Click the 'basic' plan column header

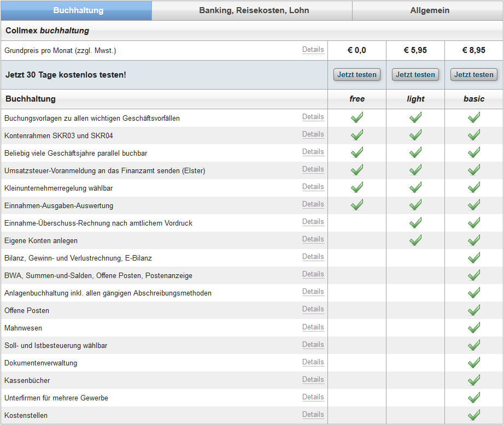(x=474, y=99)
